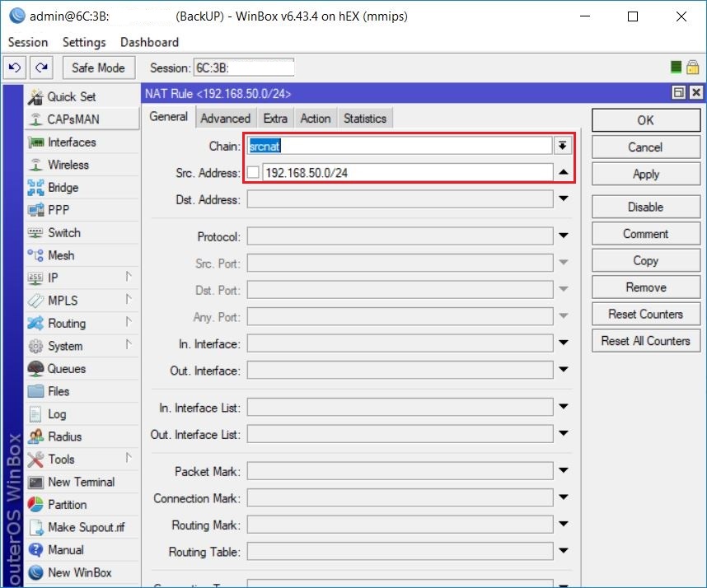Click the Apply button
This screenshot has width=707, height=588.
(x=646, y=174)
